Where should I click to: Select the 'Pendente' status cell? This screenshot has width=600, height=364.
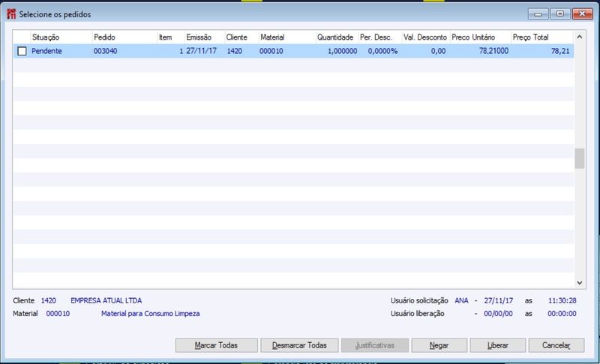click(46, 51)
